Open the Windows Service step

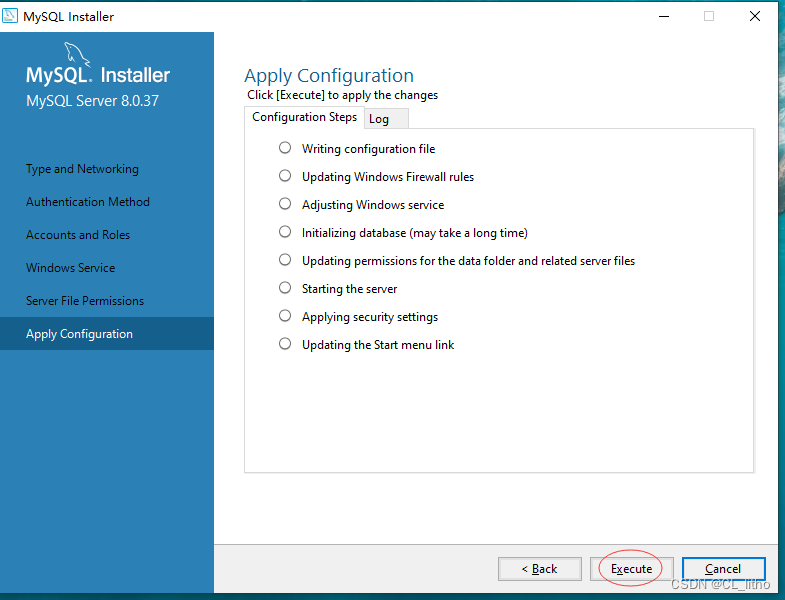[71, 268]
